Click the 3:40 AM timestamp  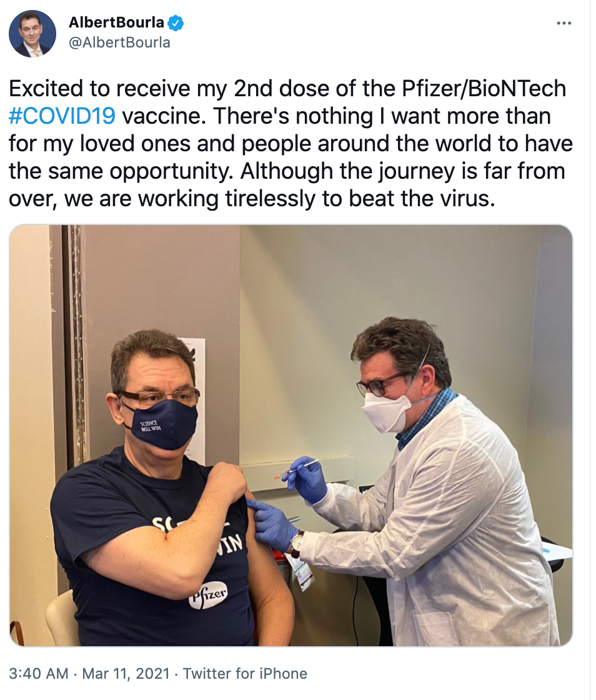[x=39, y=673]
